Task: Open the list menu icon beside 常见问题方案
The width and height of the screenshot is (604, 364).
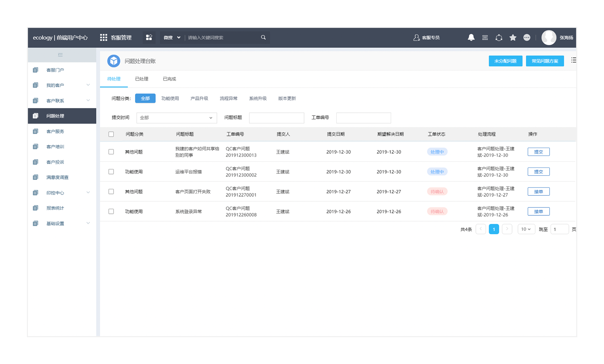Action: [x=573, y=61]
